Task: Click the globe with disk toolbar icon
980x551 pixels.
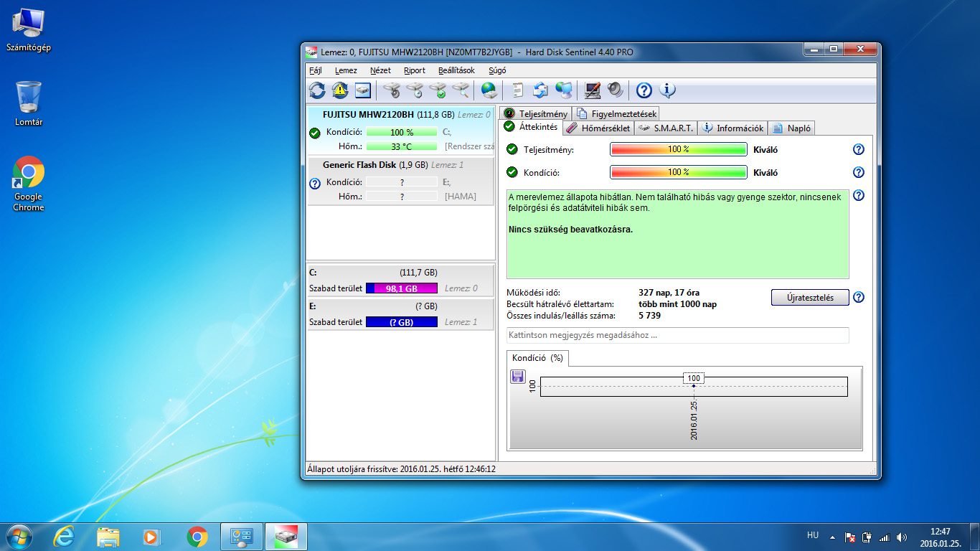Action: click(489, 90)
